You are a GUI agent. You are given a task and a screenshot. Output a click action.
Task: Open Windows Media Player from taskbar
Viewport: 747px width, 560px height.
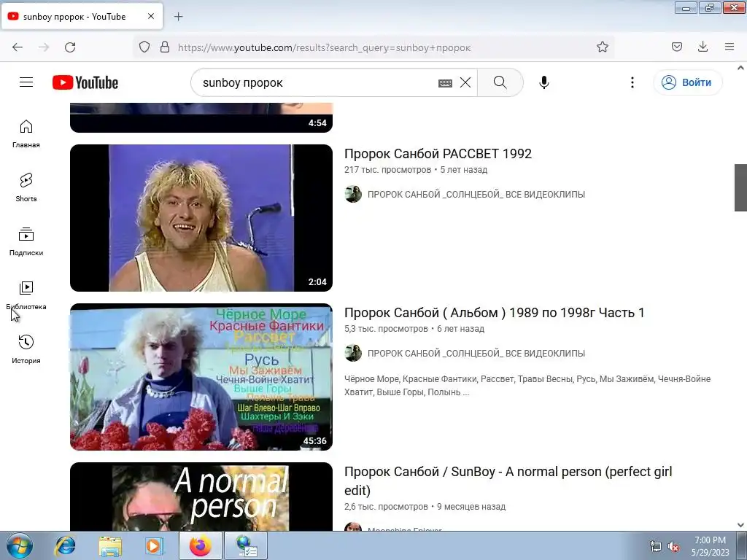[x=155, y=545]
